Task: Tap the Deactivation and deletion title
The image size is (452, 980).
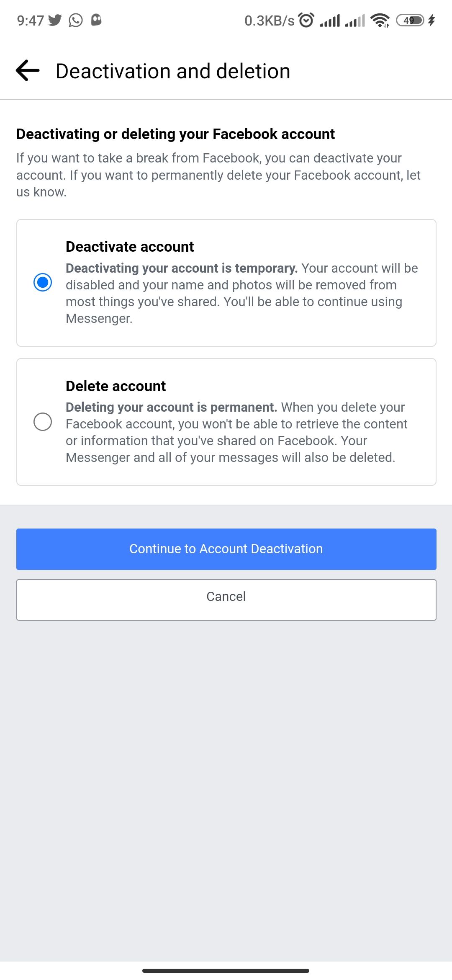Action: click(x=173, y=70)
